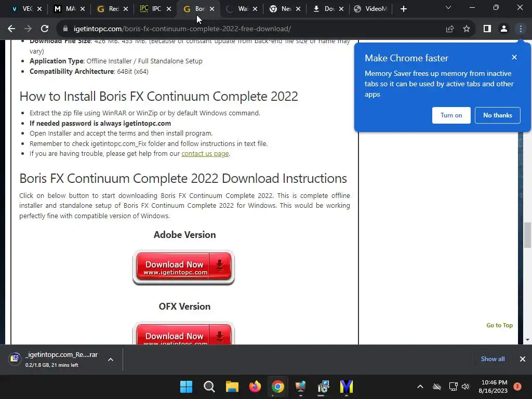Click the Go to Top link
Image resolution: width=532 pixels, height=399 pixels.
[499, 325]
